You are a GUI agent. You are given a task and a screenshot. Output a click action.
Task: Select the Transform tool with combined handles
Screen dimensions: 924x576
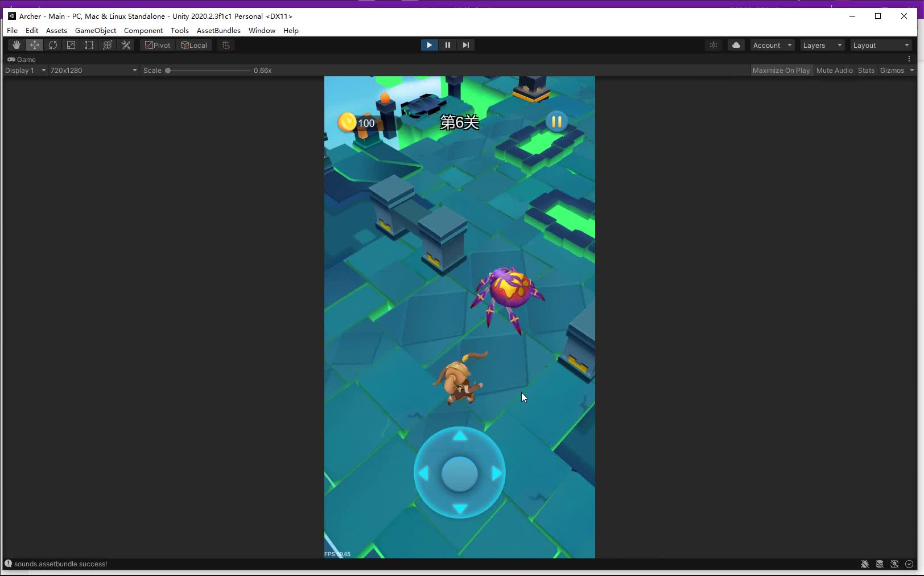[x=108, y=45]
